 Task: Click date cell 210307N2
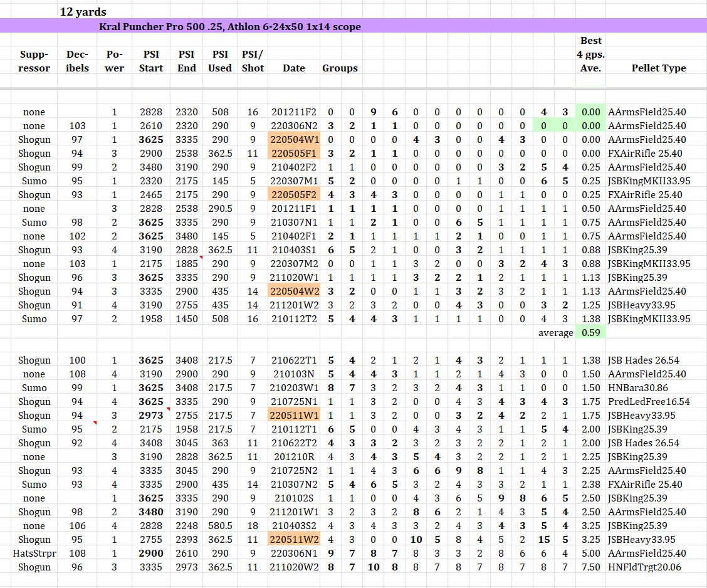click(x=294, y=485)
